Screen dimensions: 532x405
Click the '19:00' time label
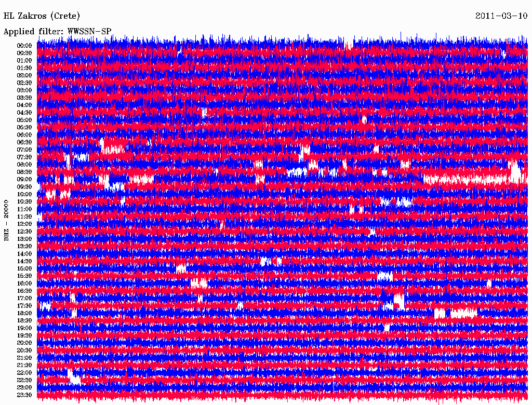[24, 328]
